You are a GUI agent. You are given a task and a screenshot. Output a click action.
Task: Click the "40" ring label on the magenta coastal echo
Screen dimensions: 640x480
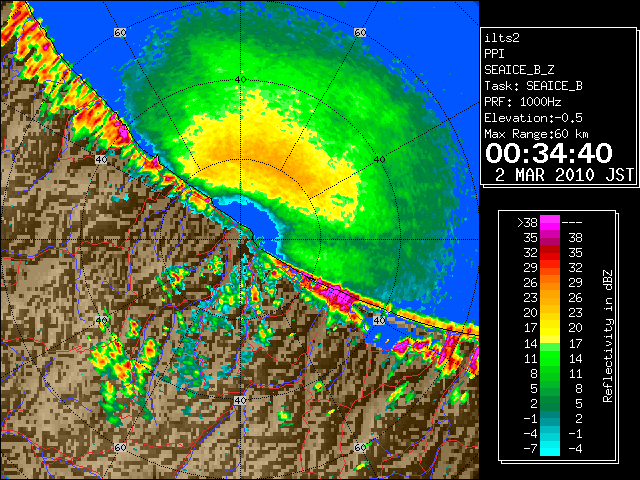click(379, 320)
